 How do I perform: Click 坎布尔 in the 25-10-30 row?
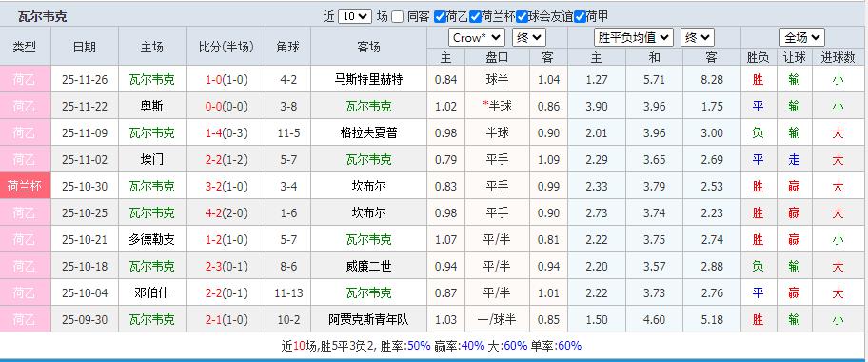coord(368,186)
